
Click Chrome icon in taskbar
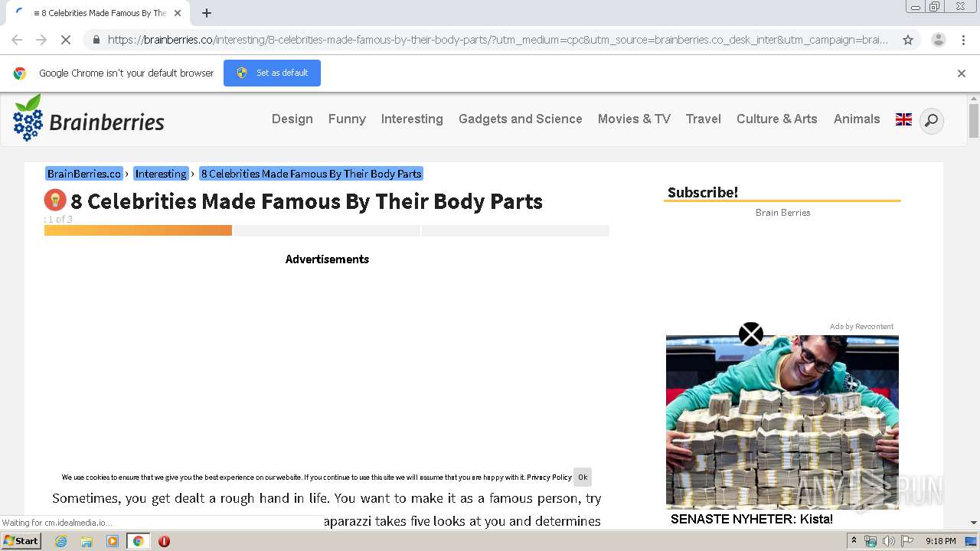click(x=138, y=541)
